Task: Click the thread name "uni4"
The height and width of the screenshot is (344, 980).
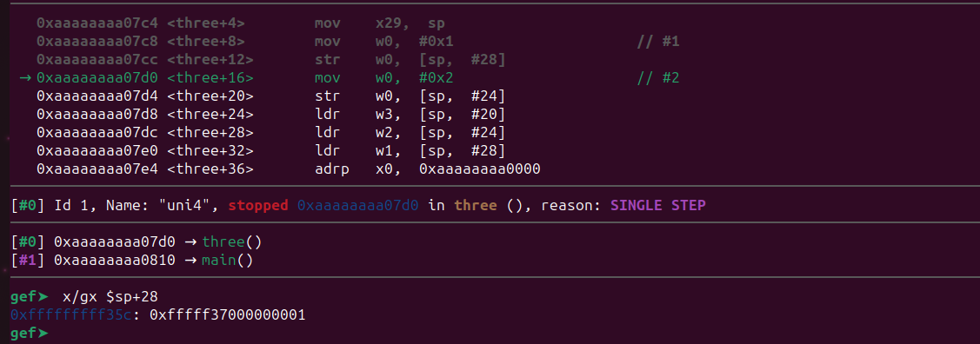Action: click(190, 205)
